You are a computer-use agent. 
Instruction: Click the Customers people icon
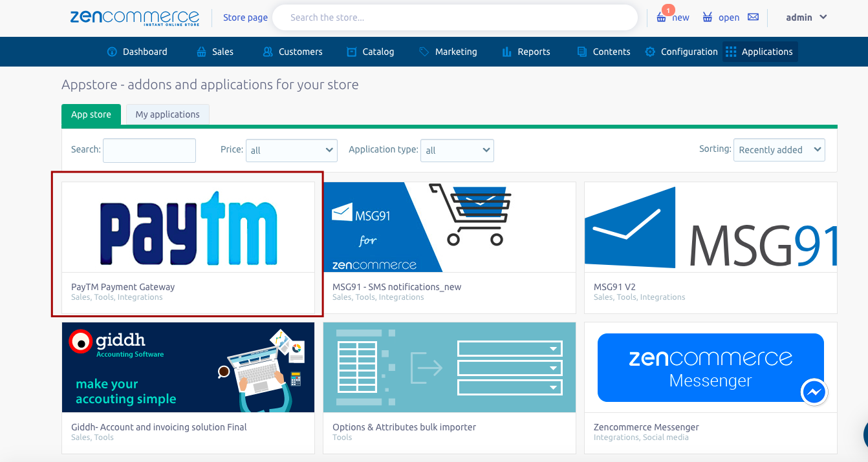268,52
